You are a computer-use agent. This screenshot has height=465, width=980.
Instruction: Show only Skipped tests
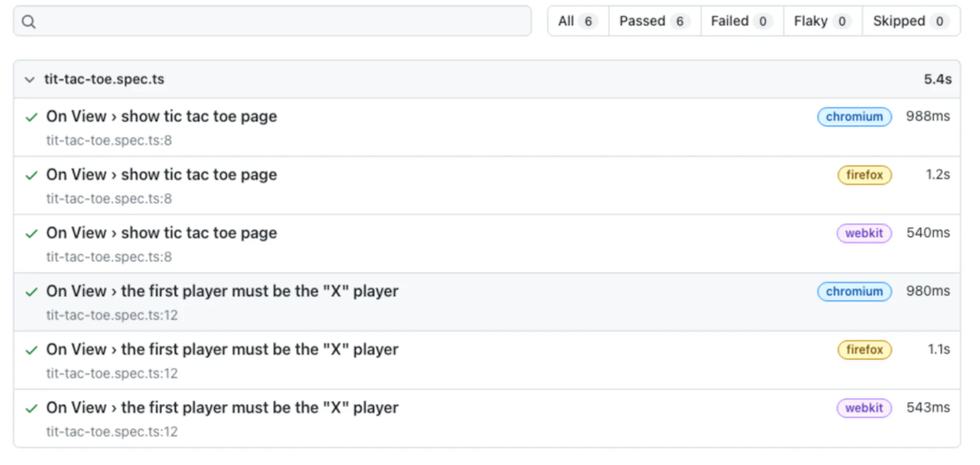point(911,21)
